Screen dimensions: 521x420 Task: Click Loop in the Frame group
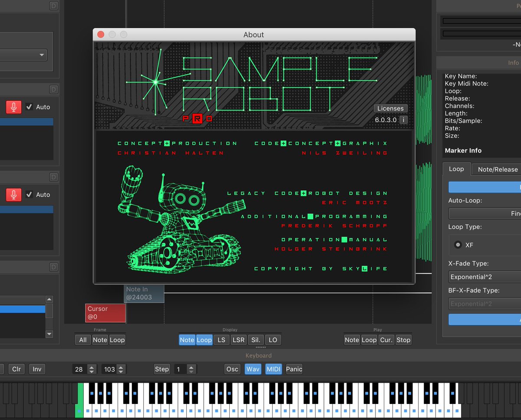tap(117, 340)
